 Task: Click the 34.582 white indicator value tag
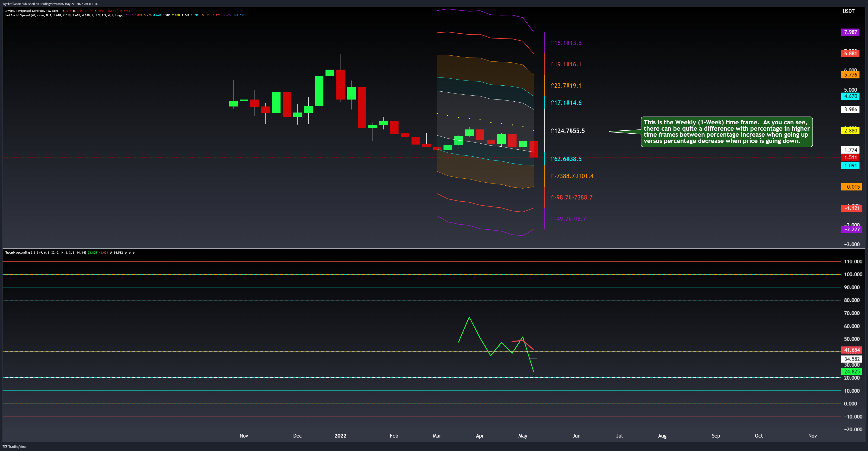pos(851,359)
